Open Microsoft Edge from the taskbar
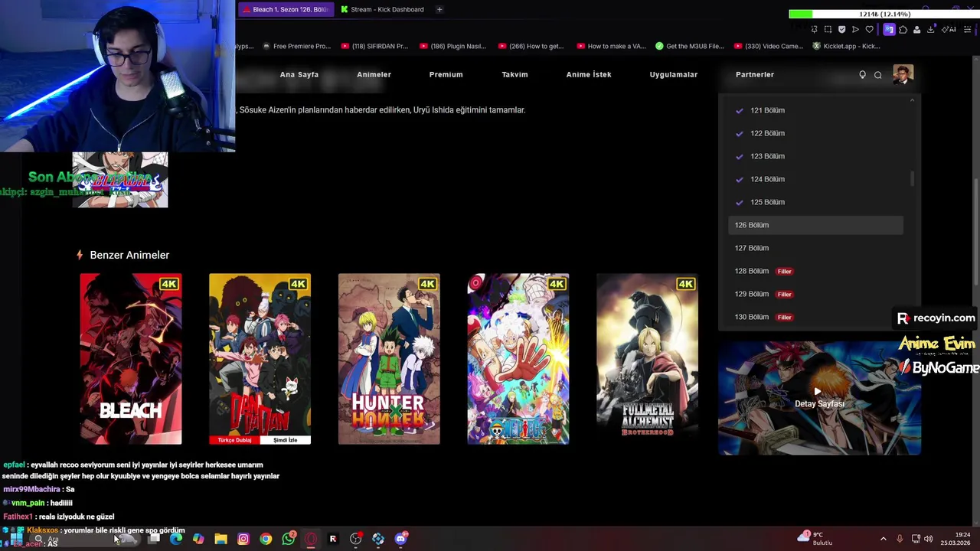 [x=176, y=539]
